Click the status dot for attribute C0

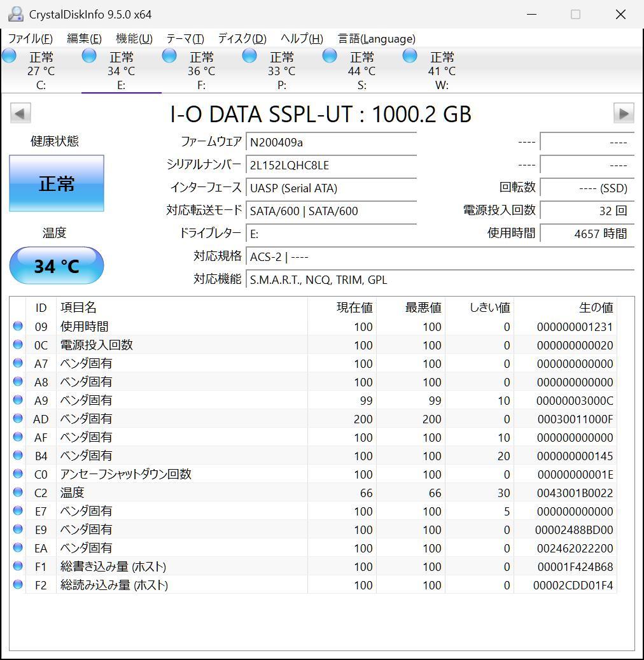tap(18, 474)
